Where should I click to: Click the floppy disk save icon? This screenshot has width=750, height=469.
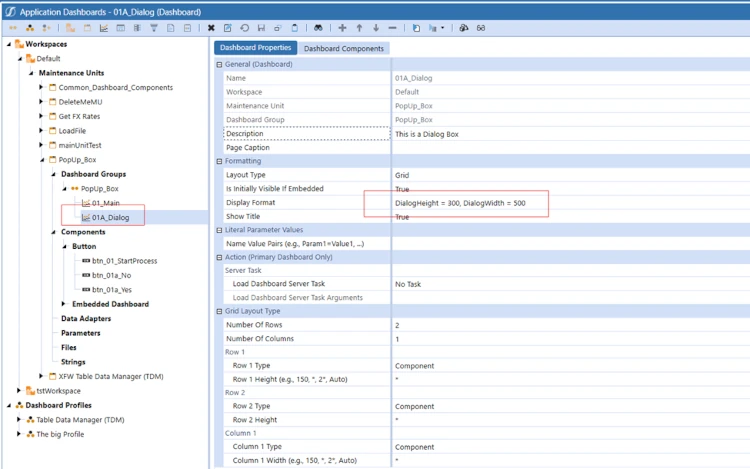261,28
